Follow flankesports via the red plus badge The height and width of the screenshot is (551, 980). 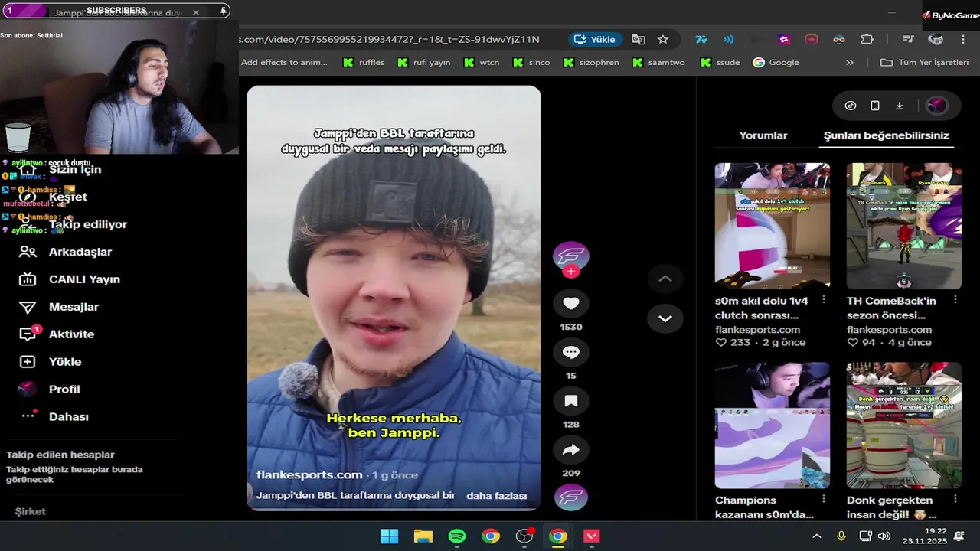coord(571,272)
